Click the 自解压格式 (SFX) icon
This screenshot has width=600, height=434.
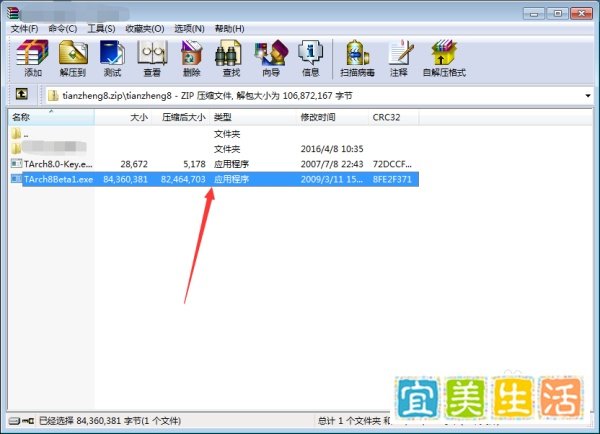click(x=444, y=53)
